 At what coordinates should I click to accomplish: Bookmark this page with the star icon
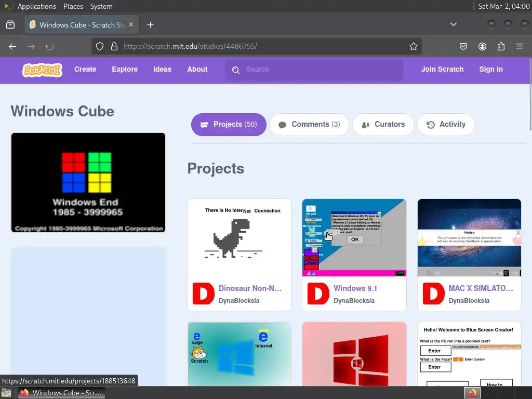pos(413,46)
